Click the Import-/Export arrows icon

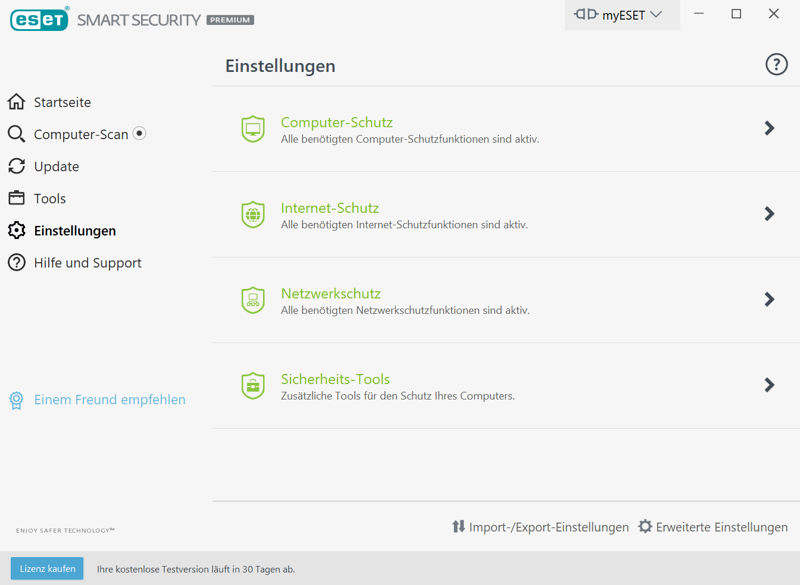click(458, 527)
